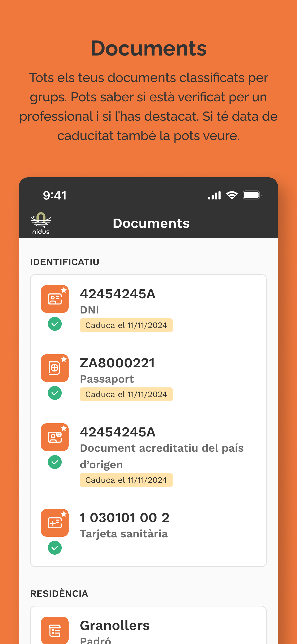297x644 pixels.
Task: Open 42454245A Document acreditatiu entry
Action: pos(118,432)
